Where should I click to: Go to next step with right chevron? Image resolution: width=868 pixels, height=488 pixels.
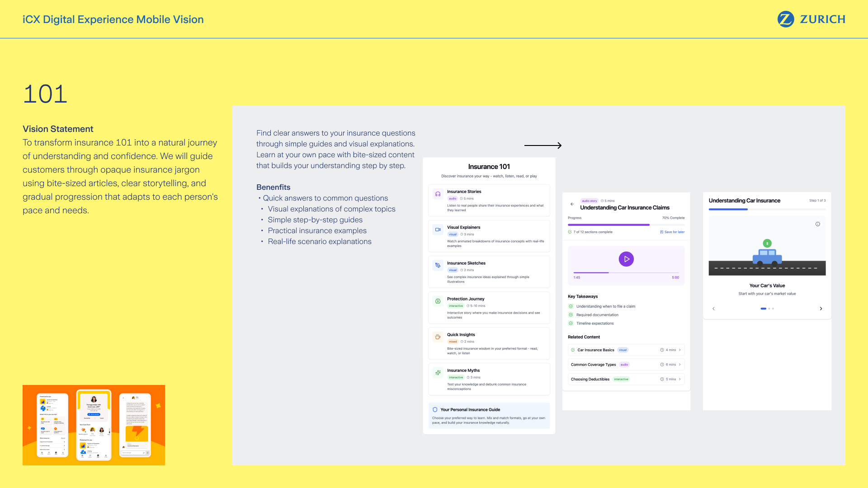tap(821, 309)
